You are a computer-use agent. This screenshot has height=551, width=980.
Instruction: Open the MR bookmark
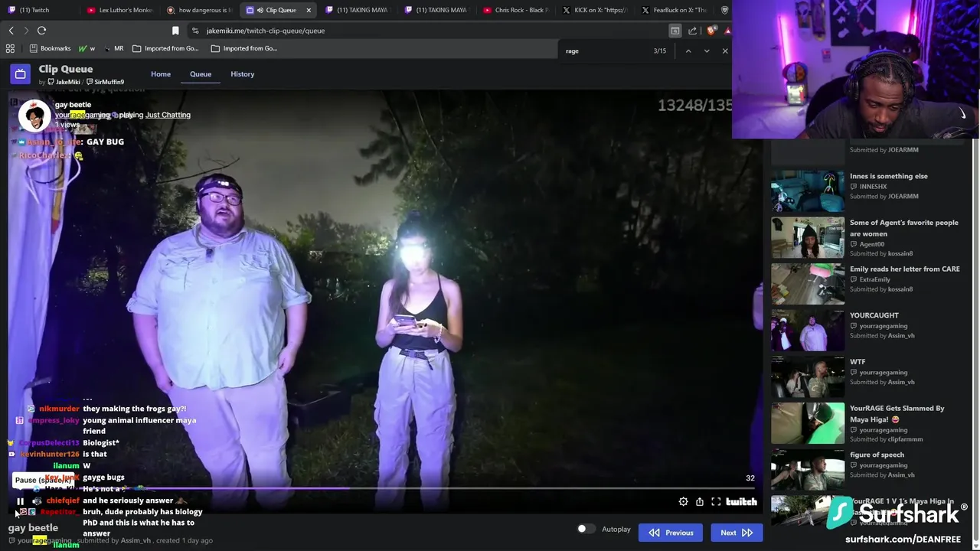[113, 48]
